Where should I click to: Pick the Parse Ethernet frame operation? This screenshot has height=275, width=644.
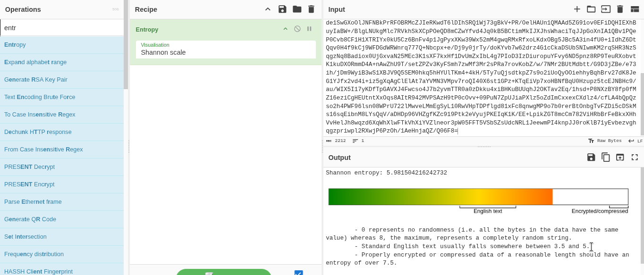click(62, 202)
